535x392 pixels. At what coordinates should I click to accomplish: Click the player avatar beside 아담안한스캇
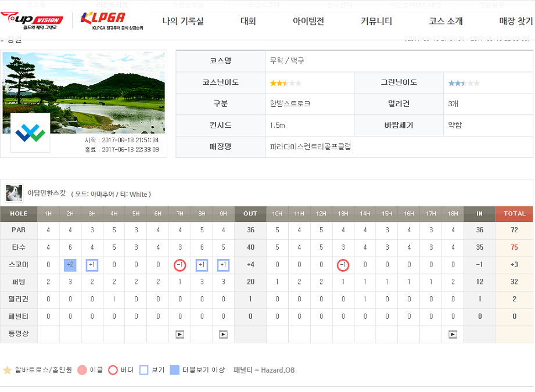click(14, 193)
